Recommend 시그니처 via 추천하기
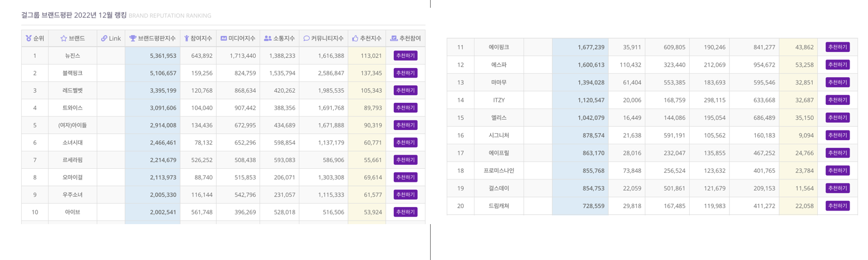 (837, 135)
